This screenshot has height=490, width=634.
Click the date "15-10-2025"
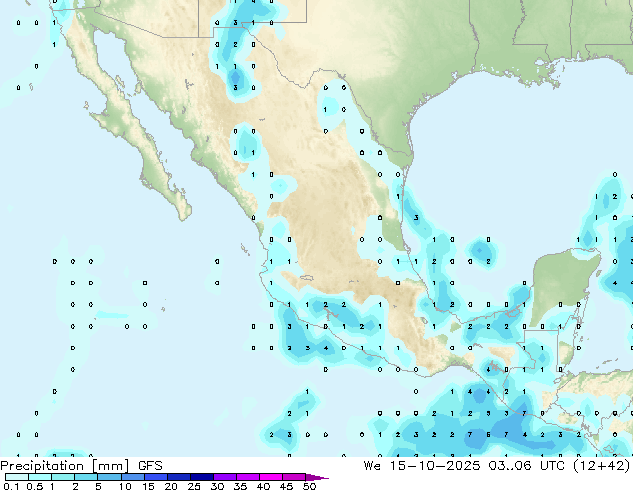tap(435, 466)
